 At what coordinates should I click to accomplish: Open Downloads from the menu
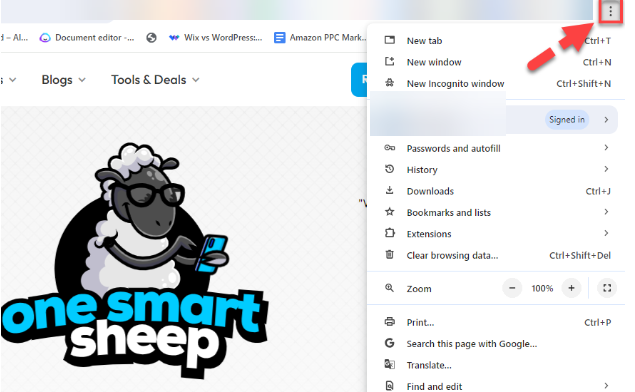click(497, 191)
